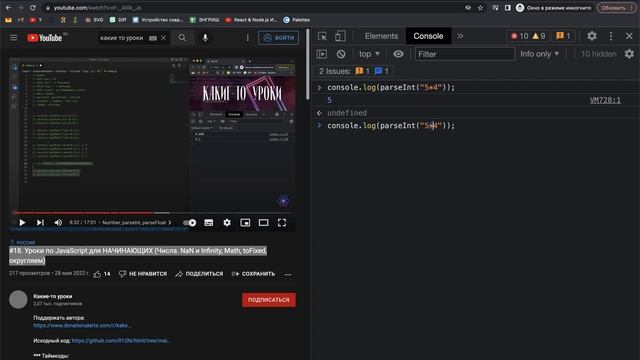Image resolution: width=640 pixels, height=360 pixels.
Task: Open the issues counter badge in DevTools toolbar
Action: click(563, 36)
